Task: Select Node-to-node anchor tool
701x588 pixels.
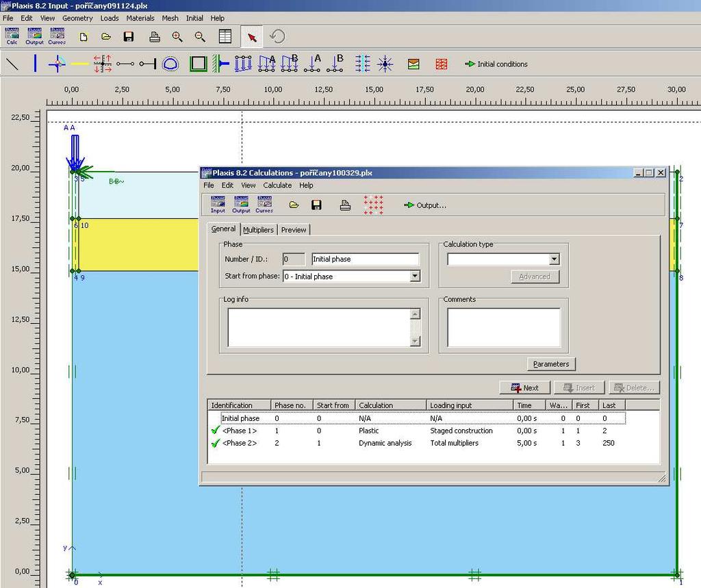Action: [125, 64]
